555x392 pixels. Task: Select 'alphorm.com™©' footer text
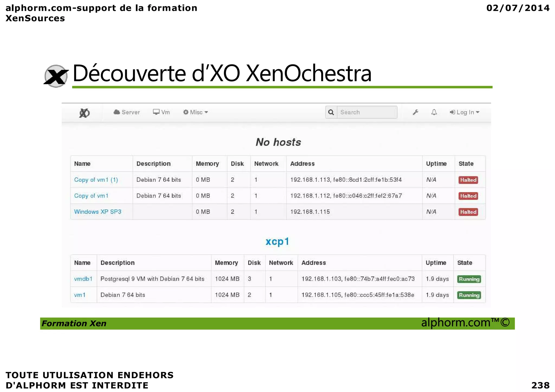(x=466, y=323)
